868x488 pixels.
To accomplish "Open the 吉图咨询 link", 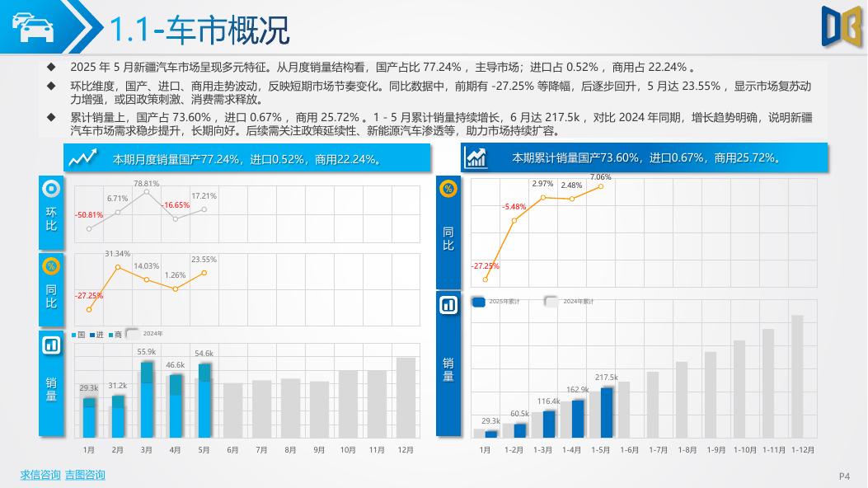I will point(85,475).
